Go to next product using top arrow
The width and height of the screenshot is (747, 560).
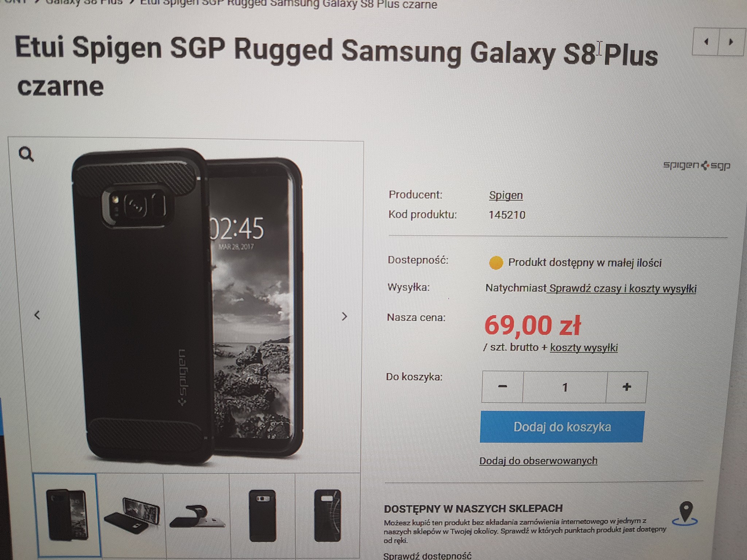point(731,42)
